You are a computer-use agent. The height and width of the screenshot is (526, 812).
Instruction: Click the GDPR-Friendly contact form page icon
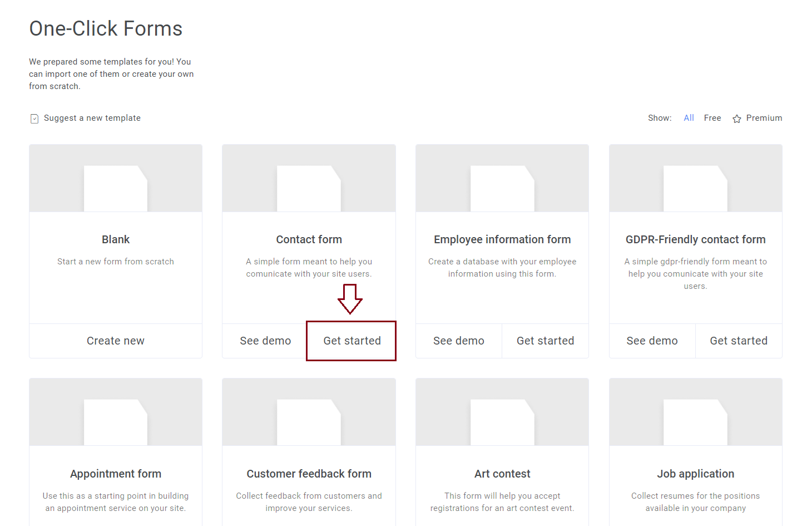695,188
